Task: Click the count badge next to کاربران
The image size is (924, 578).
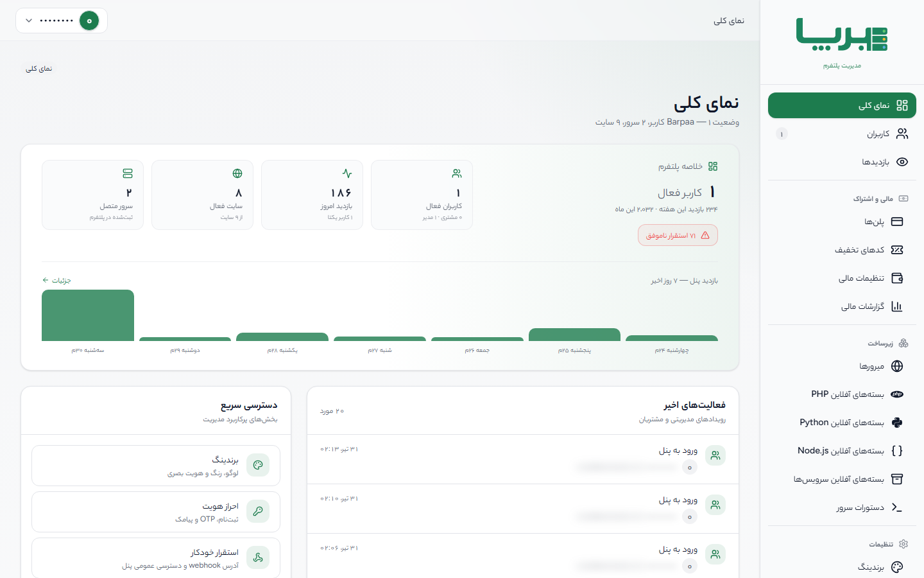Action: [x=782, y=134]
